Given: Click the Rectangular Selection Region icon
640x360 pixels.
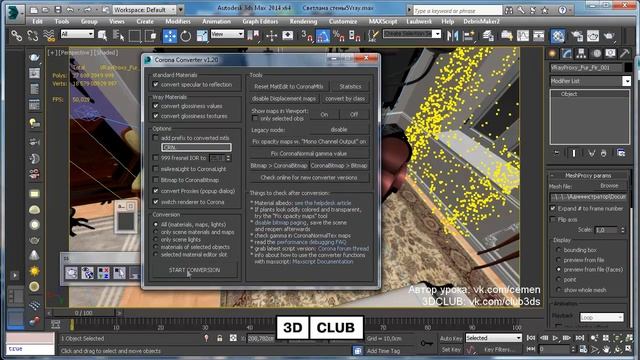Looking at the screenshot, I should 135,36.
